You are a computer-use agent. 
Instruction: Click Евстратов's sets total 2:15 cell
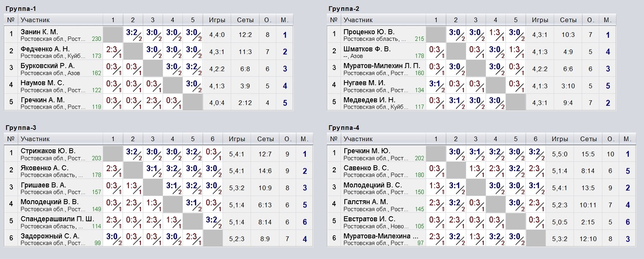coord(589,222)
